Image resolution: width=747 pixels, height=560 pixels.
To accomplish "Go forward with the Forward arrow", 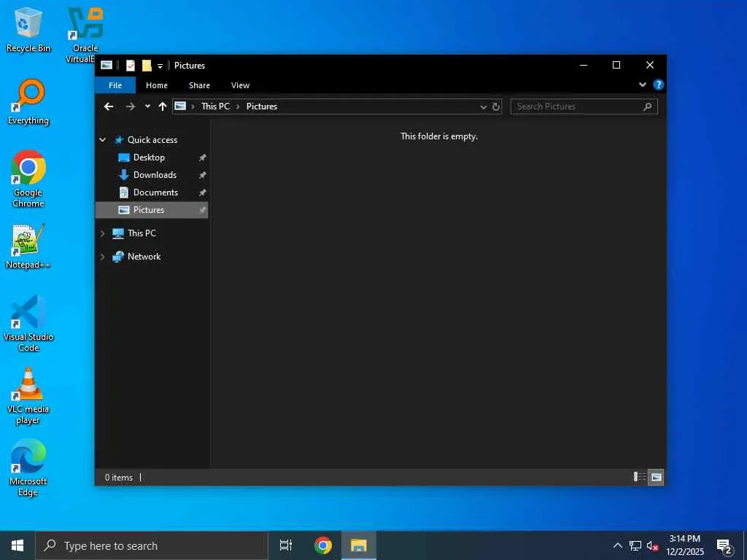I will click(130, 106).
